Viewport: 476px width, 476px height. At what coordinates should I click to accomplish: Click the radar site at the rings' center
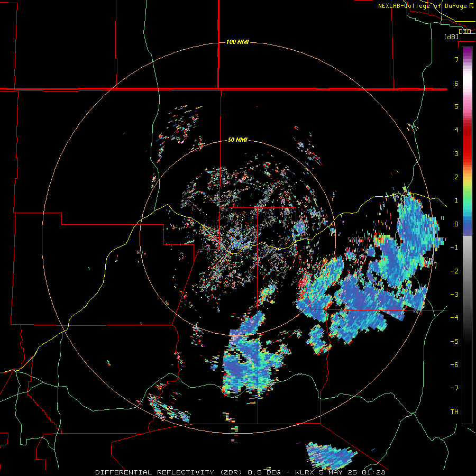pyautogui.click(x=237, y=238)
